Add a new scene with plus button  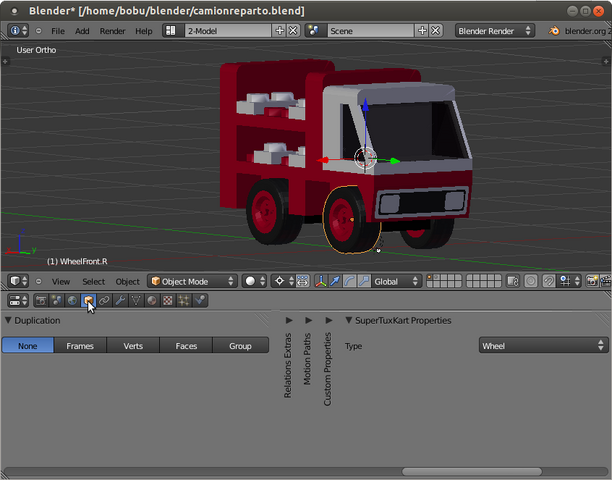[422, 30]
